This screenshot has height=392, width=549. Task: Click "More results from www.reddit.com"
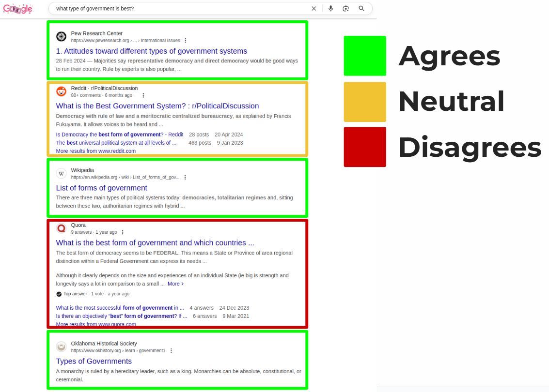click(95, 151)
